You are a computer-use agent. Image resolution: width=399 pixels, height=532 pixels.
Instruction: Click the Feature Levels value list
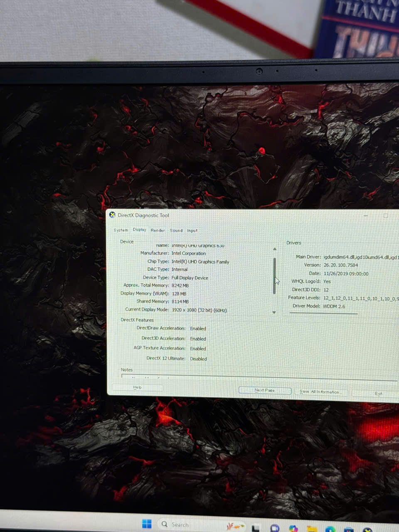[x=361, y=298]
